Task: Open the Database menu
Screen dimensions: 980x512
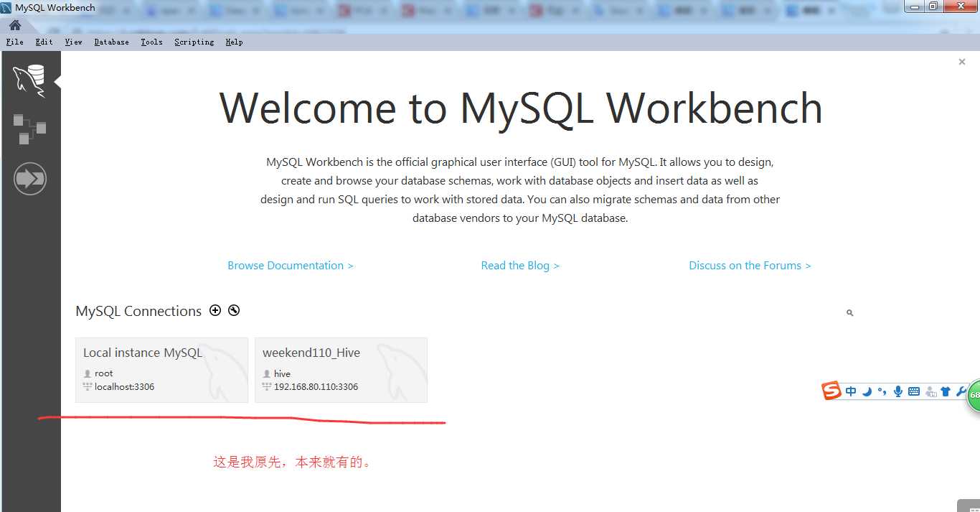Action: [112, 42]
